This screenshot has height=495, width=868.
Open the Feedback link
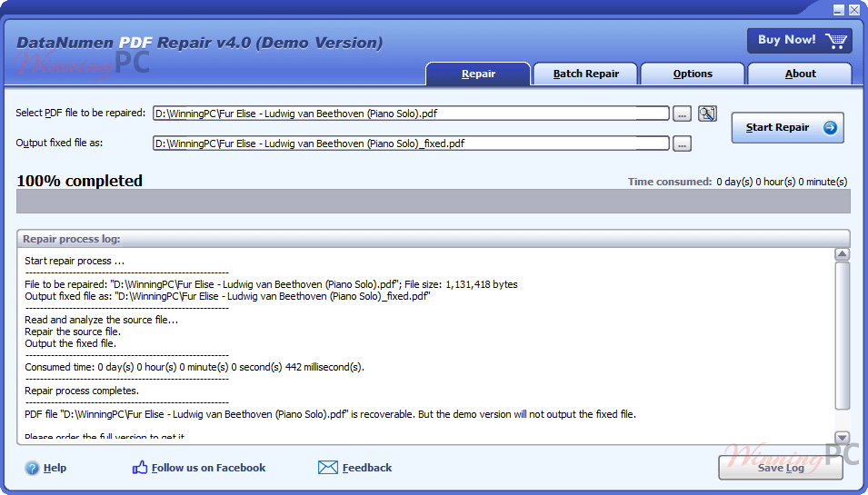[x=367, y=468]
